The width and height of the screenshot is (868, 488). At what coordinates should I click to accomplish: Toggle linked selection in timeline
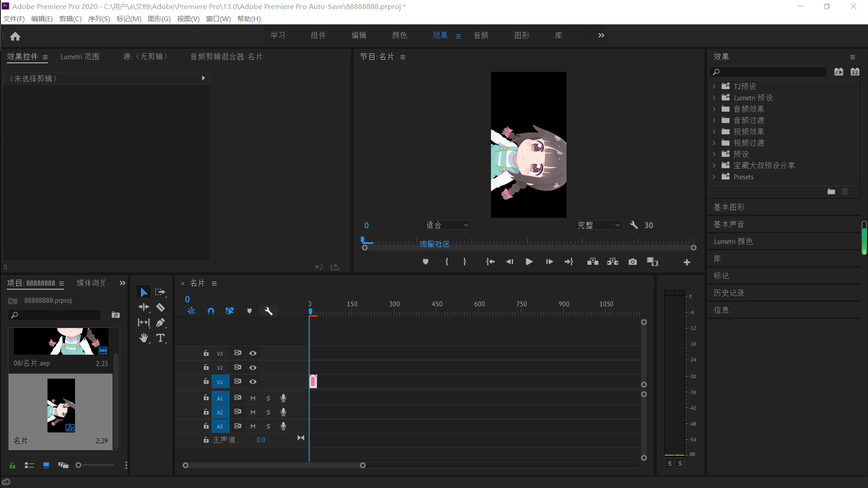point(230,311)
